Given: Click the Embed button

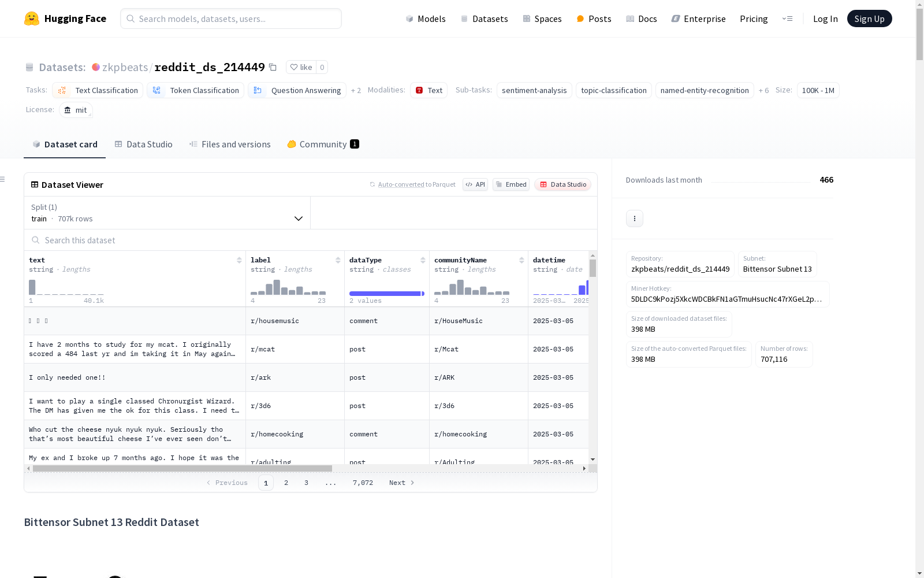Looking at the screenshot, I should pos(511,184).
